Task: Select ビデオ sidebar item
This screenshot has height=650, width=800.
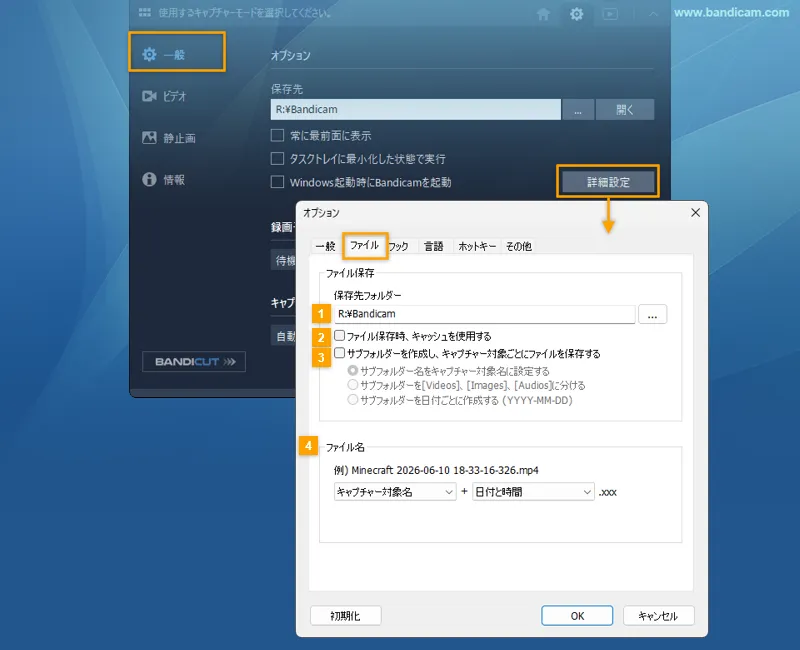Action: pos(164,96)
